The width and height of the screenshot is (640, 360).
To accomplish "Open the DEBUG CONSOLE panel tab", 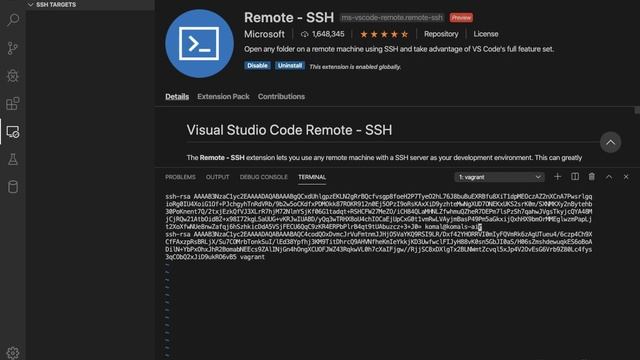I will click(x=264, y=177).
